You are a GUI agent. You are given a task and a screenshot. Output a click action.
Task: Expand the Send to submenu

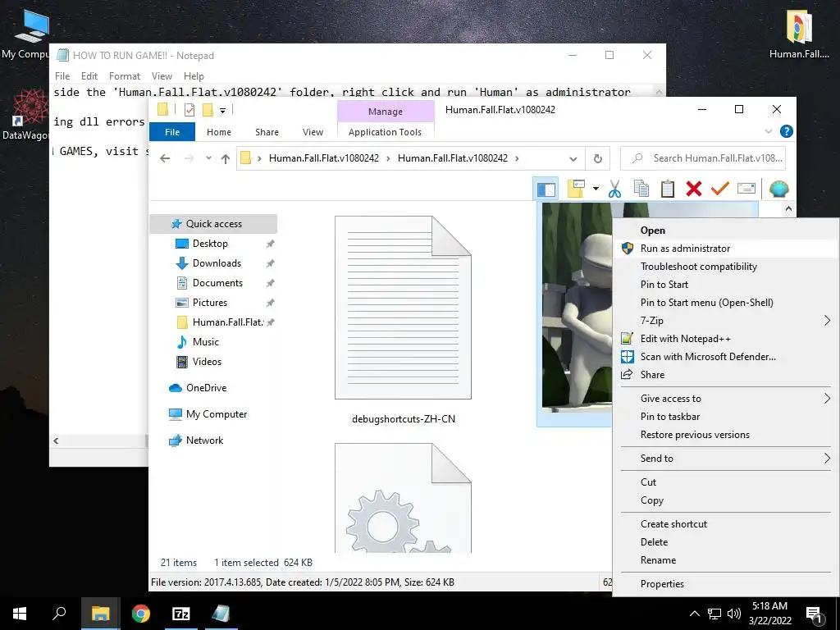point(725,459)
